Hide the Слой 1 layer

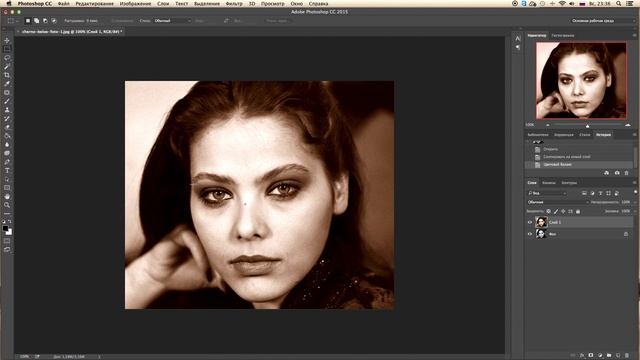click(530, 222)
